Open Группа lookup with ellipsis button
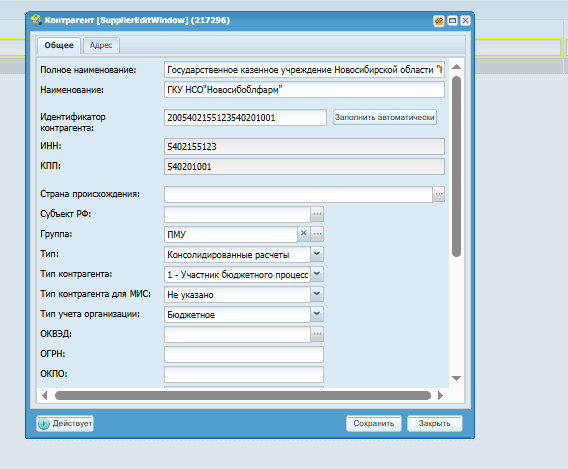568x469 pixels. coord(317,234)
